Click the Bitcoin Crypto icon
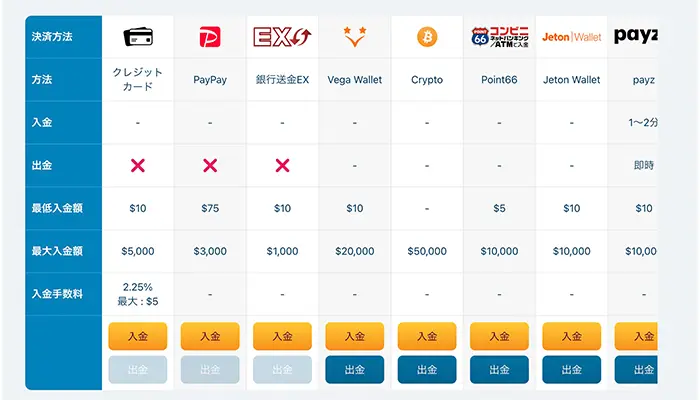This screenshot has width=700, height=400. point(427,37)
